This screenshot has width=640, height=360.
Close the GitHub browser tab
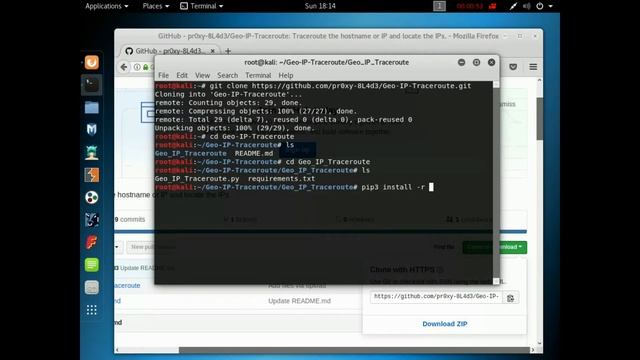point(212,51)
